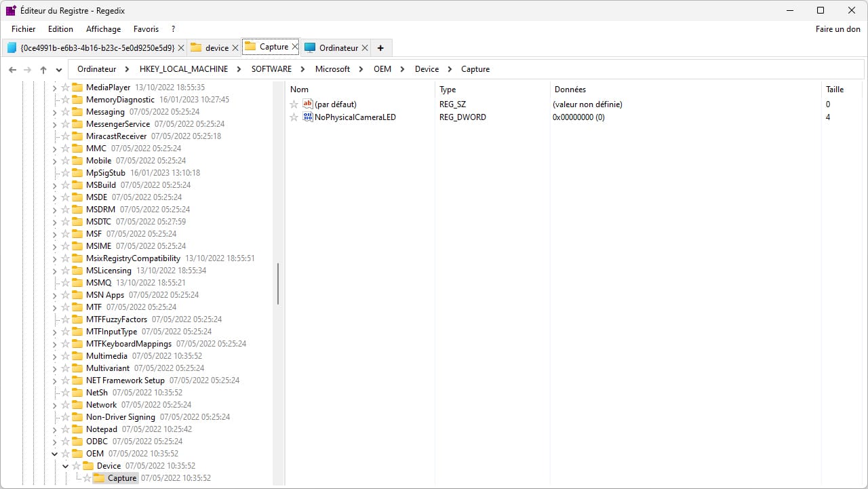Favorite the (par défaut) value star
Viewport: 868px width, 489px height.
pos(294,104)
